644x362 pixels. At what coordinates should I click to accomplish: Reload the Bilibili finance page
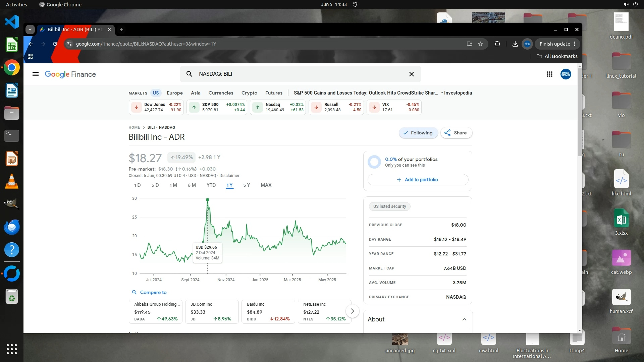(55, 44)
